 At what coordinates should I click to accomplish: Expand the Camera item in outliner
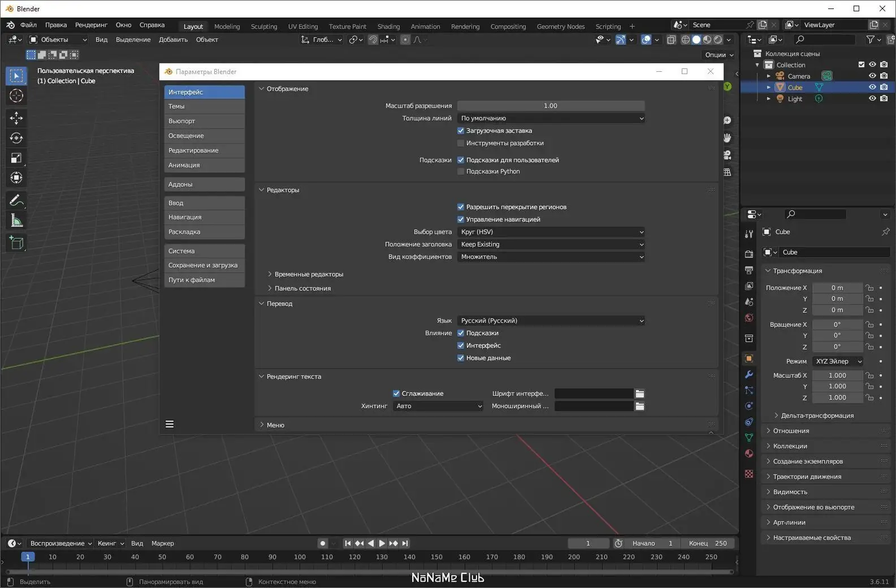click(769, 76)
